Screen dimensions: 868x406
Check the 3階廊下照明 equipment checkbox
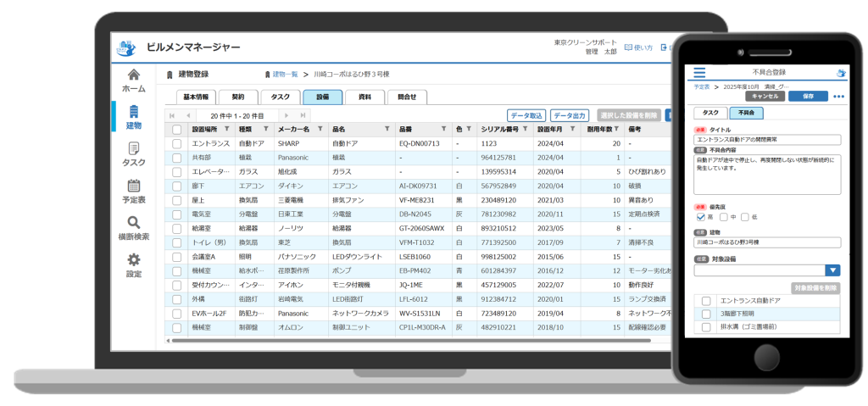click(705, 314)
